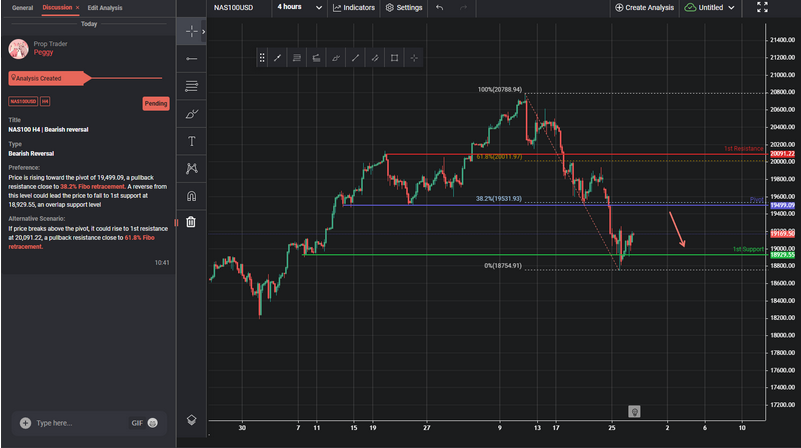Select trend line in floating toolbar
801x448 pixels.
(x=277, y=58)
